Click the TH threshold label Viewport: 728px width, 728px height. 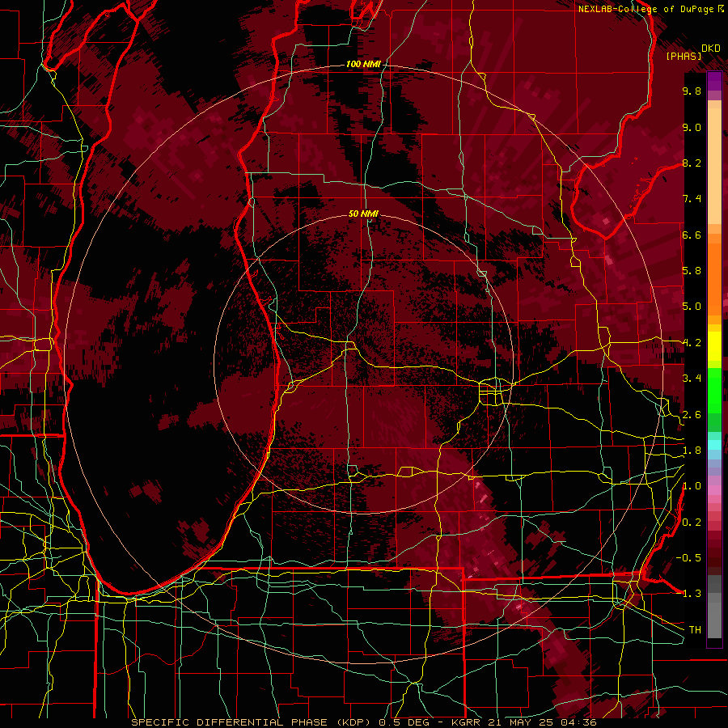pyautogui.click(x=695, y=630)
